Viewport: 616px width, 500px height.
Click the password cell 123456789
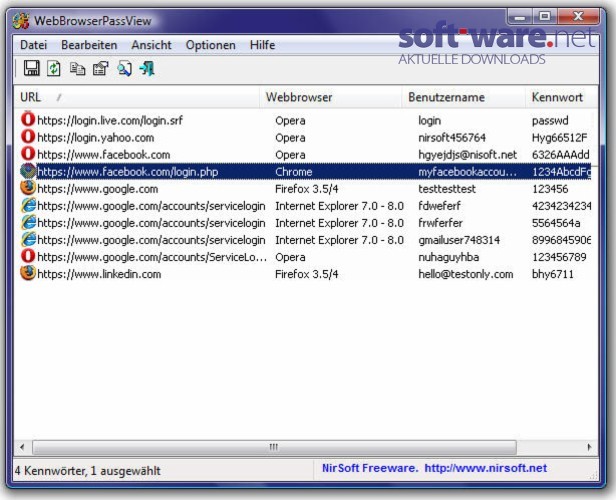coord(559,257)
